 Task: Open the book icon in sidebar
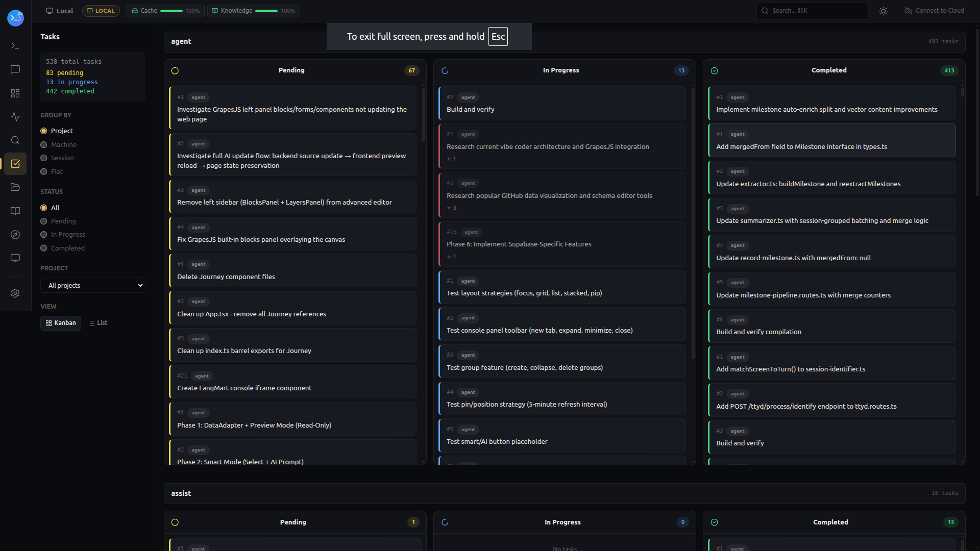point(15,211)
